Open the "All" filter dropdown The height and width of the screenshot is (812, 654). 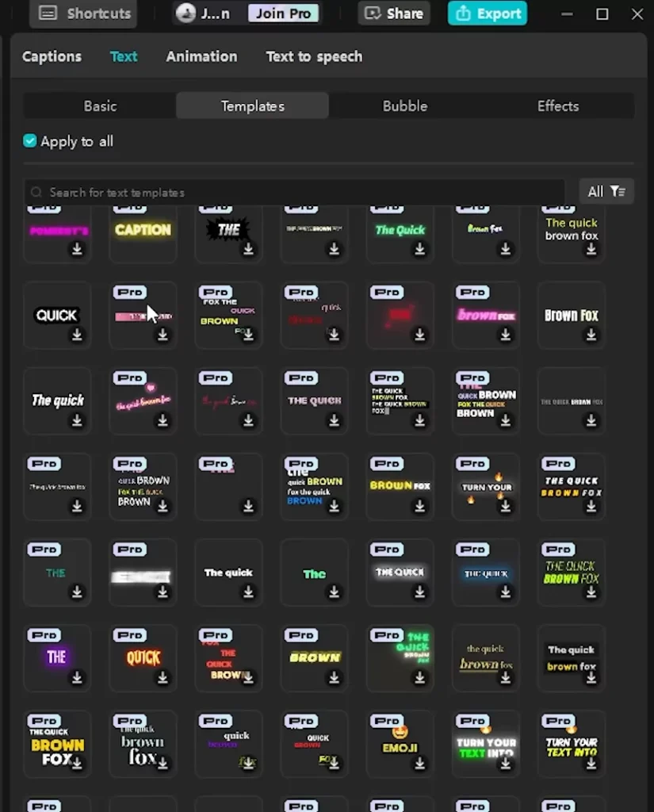pos(606,191)
